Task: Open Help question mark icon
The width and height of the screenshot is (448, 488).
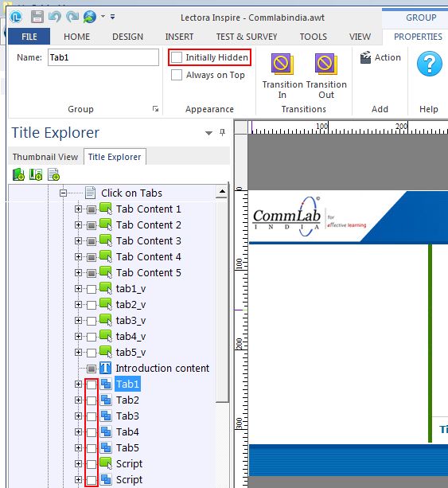Action: tap(430, 64)
